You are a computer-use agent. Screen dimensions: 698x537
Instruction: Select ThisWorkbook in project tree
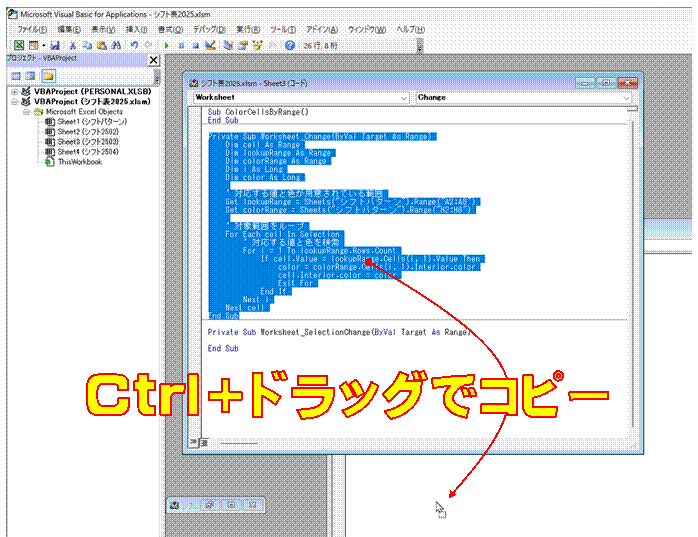80,162
